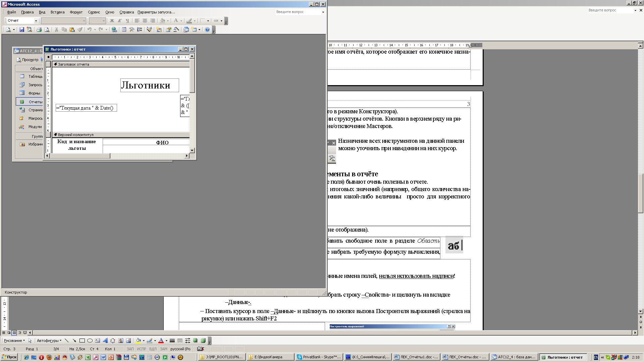Click Параметры запуска menu item
Viewport: 644px width, 362px height.
(x=156, y=12)
